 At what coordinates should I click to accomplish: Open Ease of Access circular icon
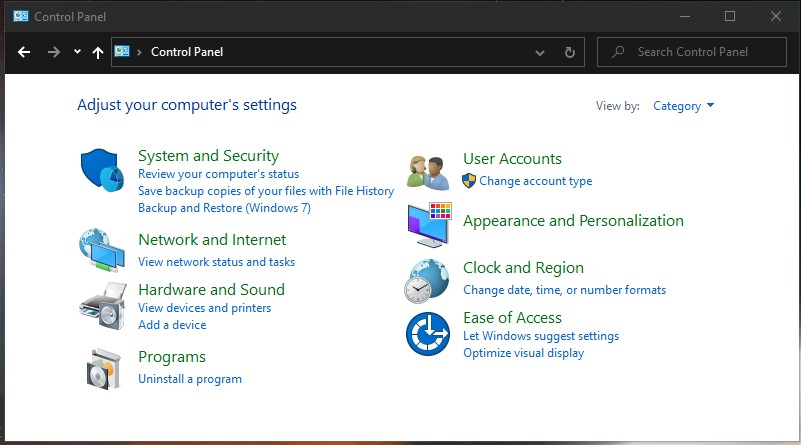coord(428,334)
